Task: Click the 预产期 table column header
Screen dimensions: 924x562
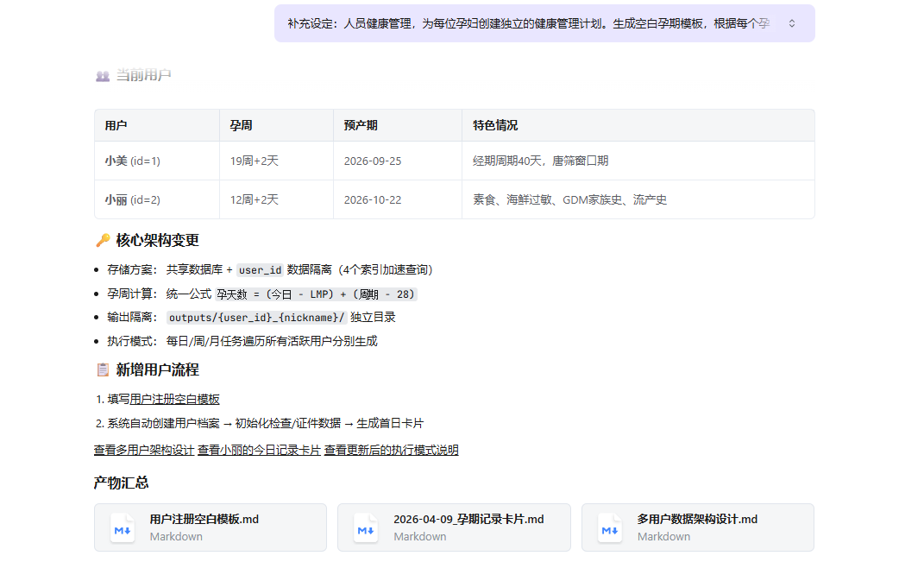Action: pos(361,125)
